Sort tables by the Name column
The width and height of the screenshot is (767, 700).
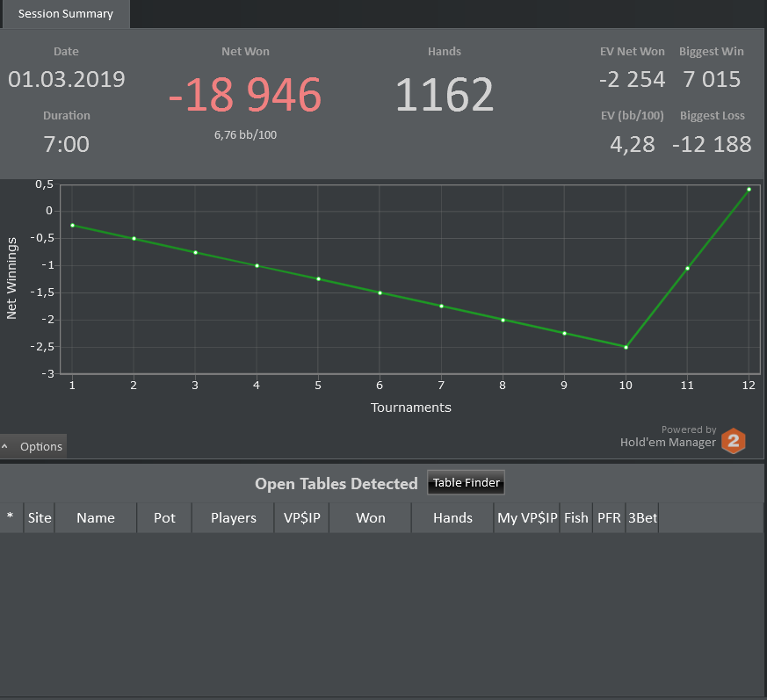(x=96, y=517)
